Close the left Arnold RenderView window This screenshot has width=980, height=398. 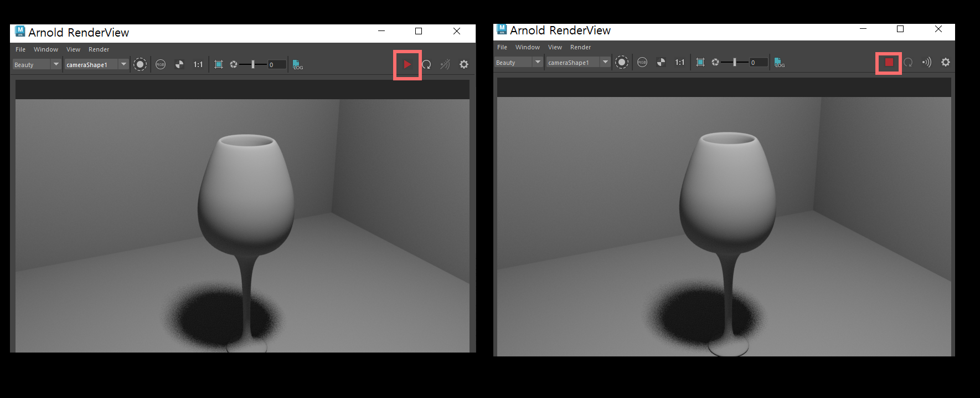pyautogui.click(x=457, y=31)
